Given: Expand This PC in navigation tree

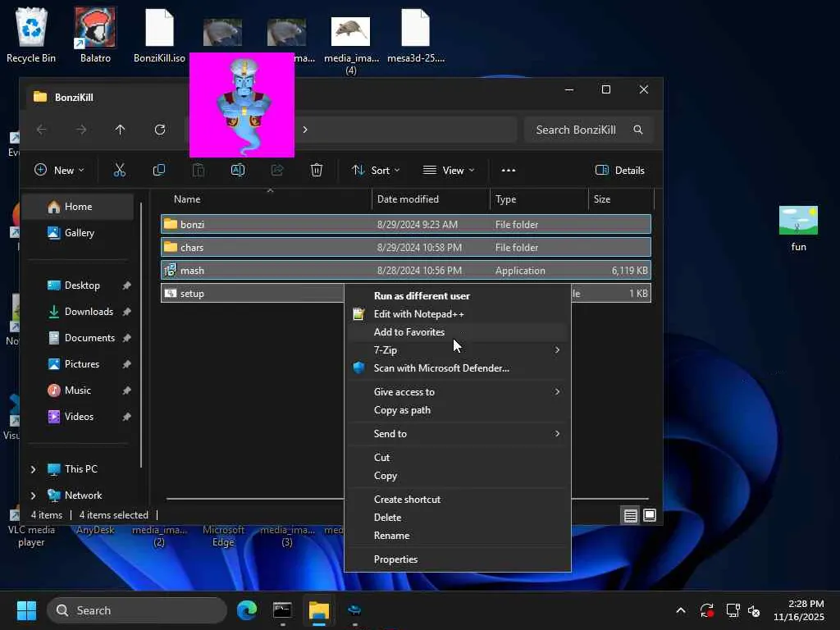Looking at the screenshot, I should pos(33,469).
